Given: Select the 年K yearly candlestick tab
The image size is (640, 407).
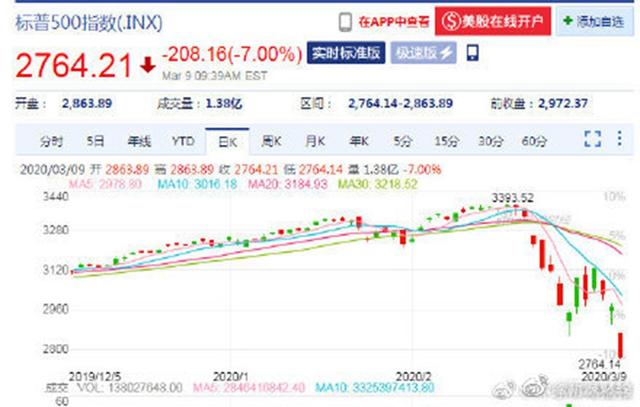Looking at the screenshot, I should pos(358,140).
